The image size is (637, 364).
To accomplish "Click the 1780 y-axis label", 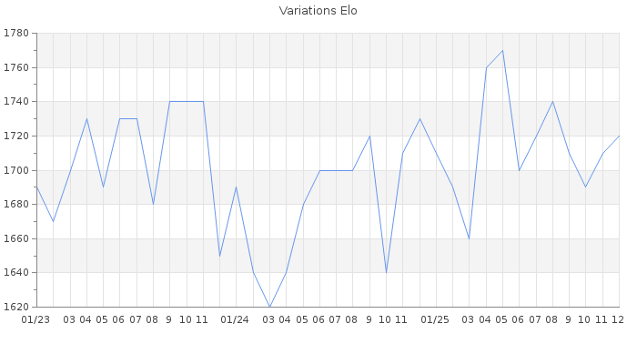I will click(16, 34).
